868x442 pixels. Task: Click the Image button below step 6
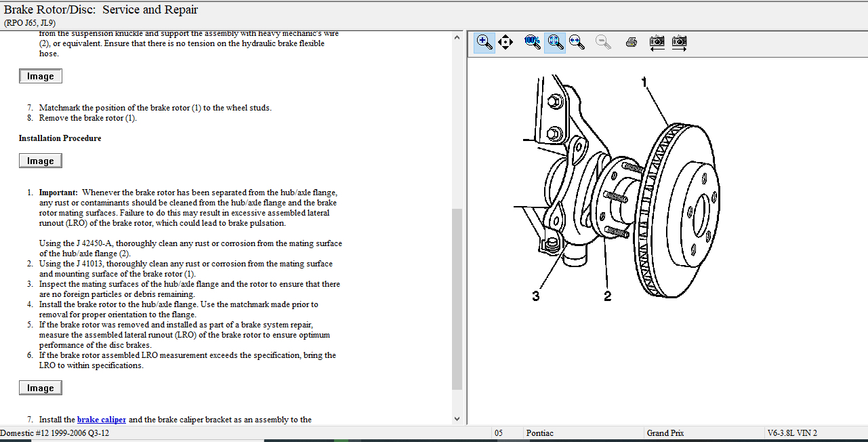click(x=41, y=388)
